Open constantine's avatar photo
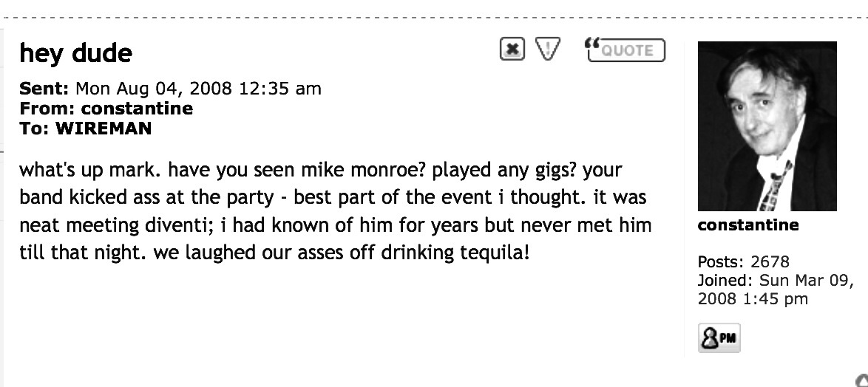Image resolution: width=868 pixels, height=387 pixels. tap(767, 126)
